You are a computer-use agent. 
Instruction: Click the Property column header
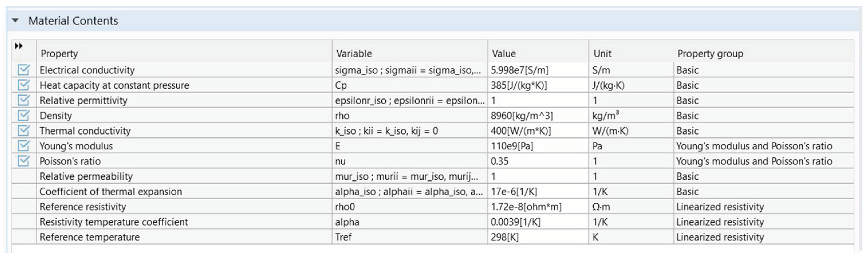point(59,54)
